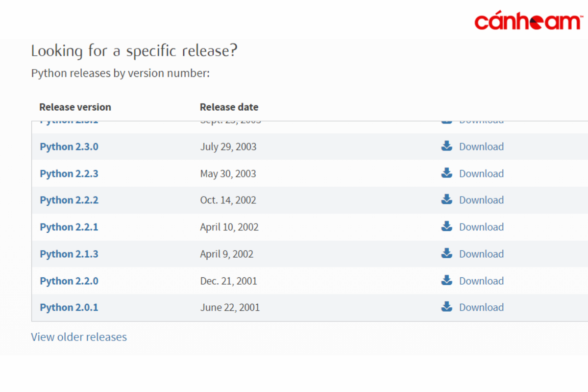Click Download text link for Python 2.2.1
Screen dimensions: 588x392
(481, 227)
